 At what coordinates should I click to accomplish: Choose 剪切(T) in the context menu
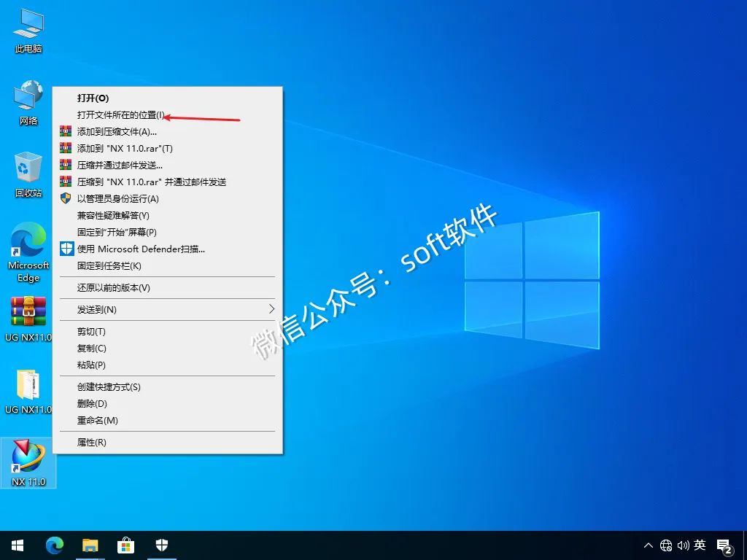[167, 332]
